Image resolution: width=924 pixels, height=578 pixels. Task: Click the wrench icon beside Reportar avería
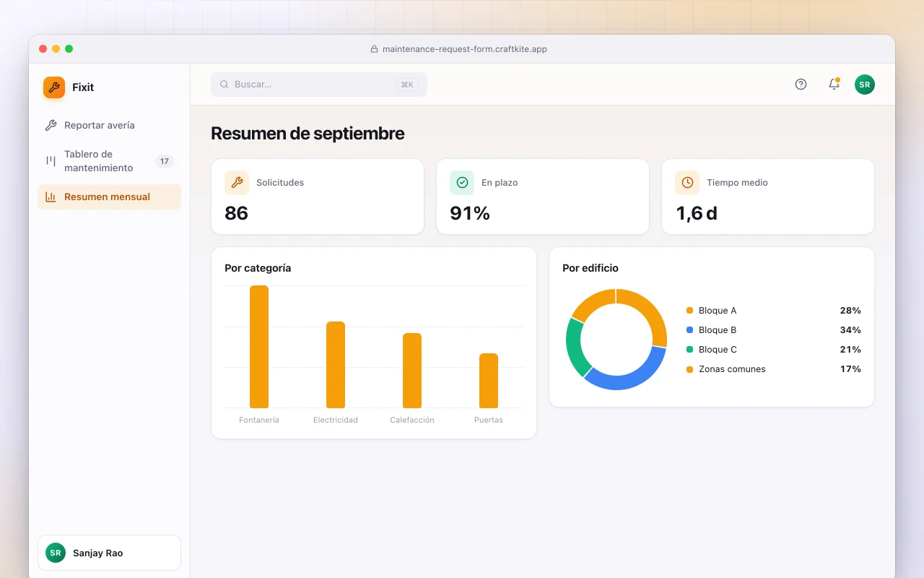tap(51, 125)
